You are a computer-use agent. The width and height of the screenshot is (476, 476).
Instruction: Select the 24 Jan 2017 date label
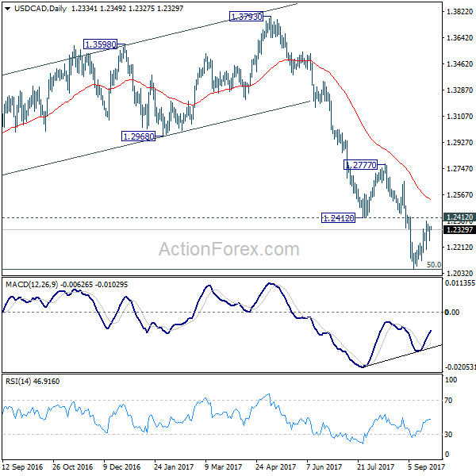(x=174, y=466)
